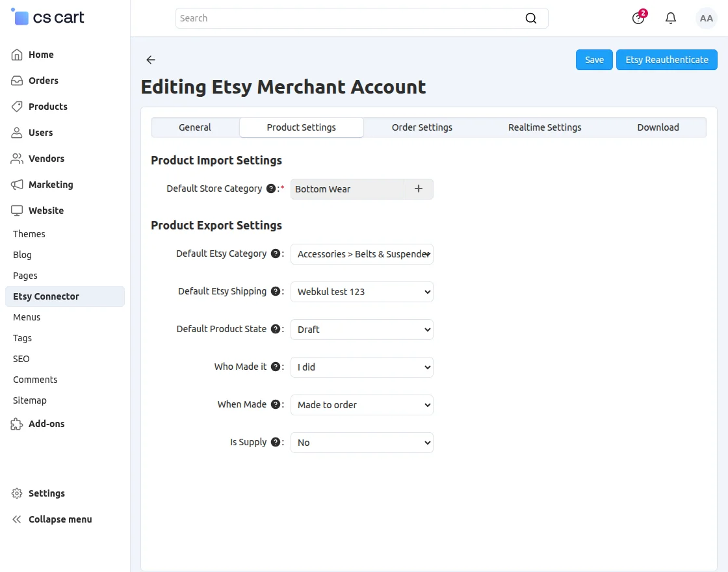Image resolution: width=728 pixels, height=572 pixels.
Task: Switch to Realtime Settings tab
Action: [545, 127]
